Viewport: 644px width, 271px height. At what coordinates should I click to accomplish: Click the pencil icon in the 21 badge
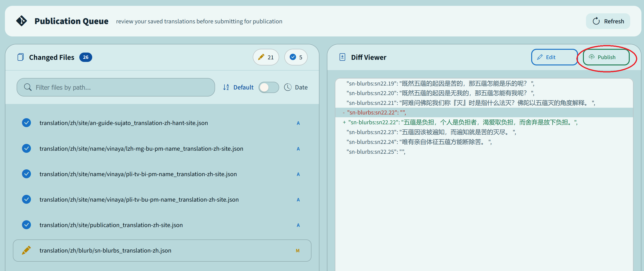261,57
